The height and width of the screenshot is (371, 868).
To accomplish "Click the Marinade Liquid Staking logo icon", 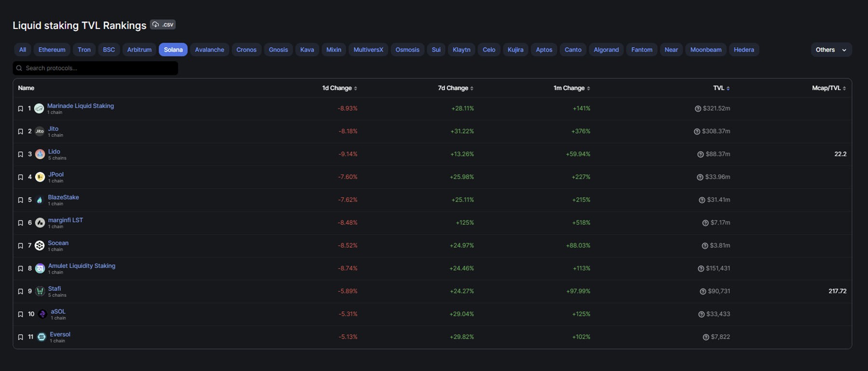I will point(39,108).
